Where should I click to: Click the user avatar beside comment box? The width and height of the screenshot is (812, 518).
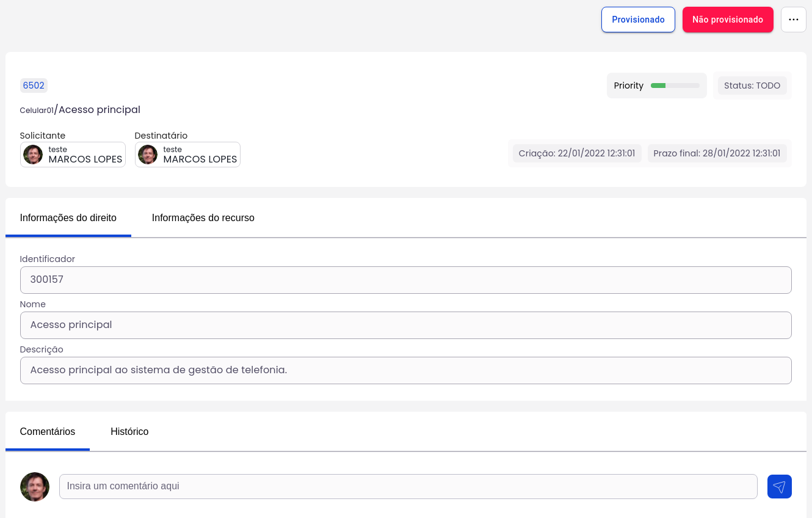tap(35, 487)
